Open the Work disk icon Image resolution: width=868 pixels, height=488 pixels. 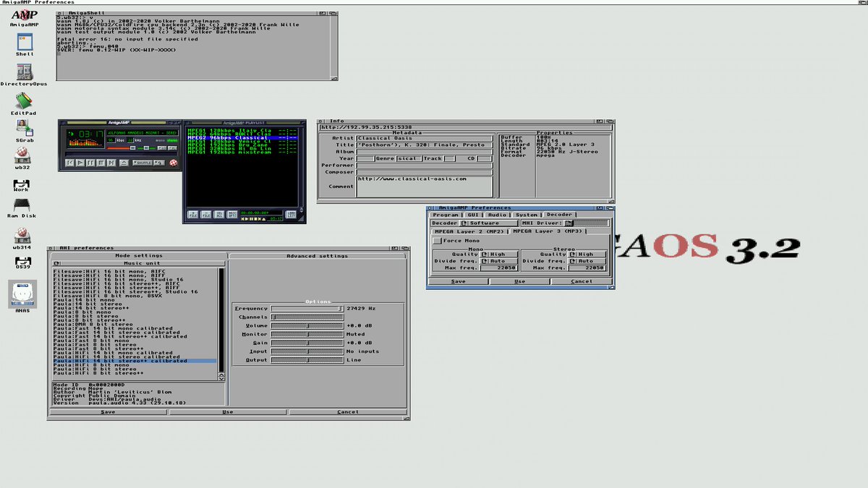pos(22,185)
